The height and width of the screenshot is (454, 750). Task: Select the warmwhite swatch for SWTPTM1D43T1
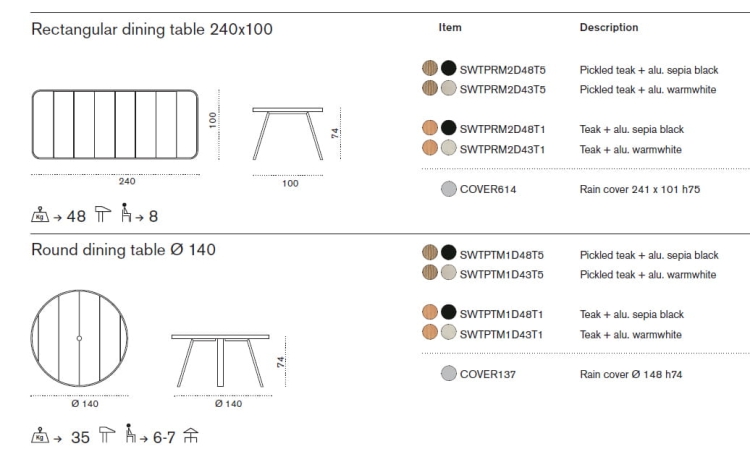[x=448, y=333]
